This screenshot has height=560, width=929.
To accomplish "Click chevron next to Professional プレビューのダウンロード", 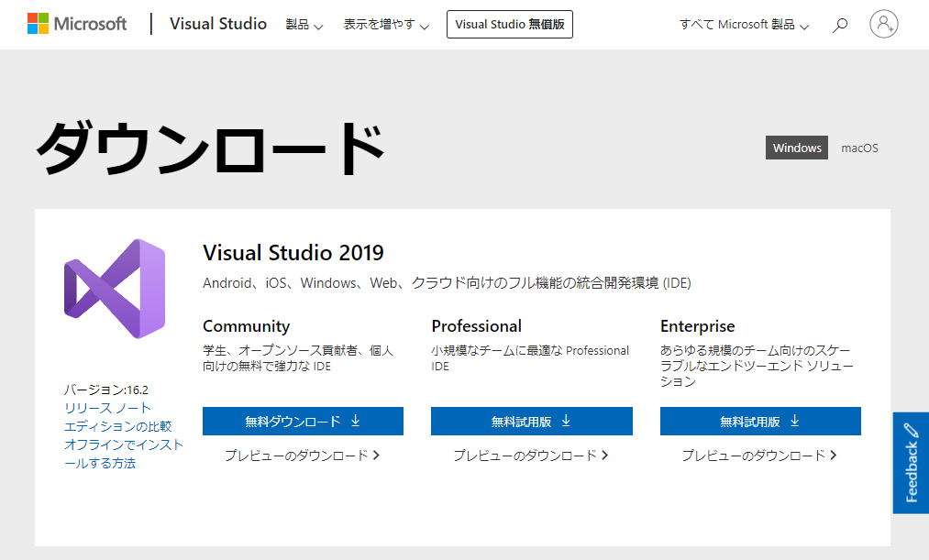I will coord(605,456).
